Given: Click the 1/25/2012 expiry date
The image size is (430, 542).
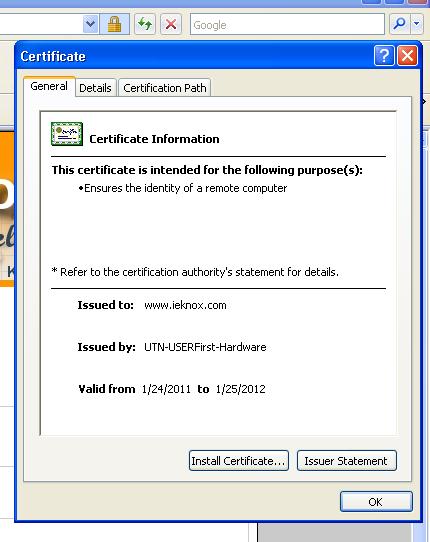Looking at the screenshot, I should [241, 389].
